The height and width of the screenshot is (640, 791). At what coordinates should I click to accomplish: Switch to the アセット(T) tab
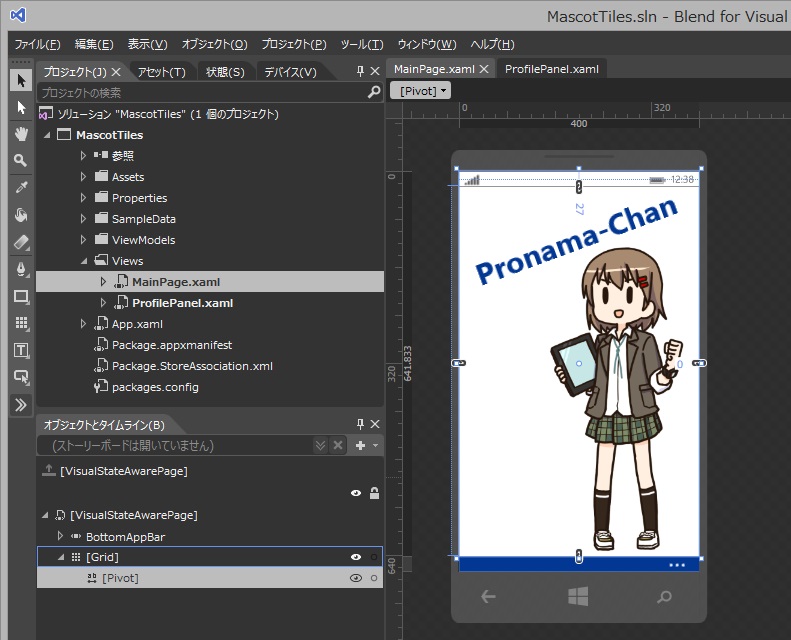(x=161, y=72)
